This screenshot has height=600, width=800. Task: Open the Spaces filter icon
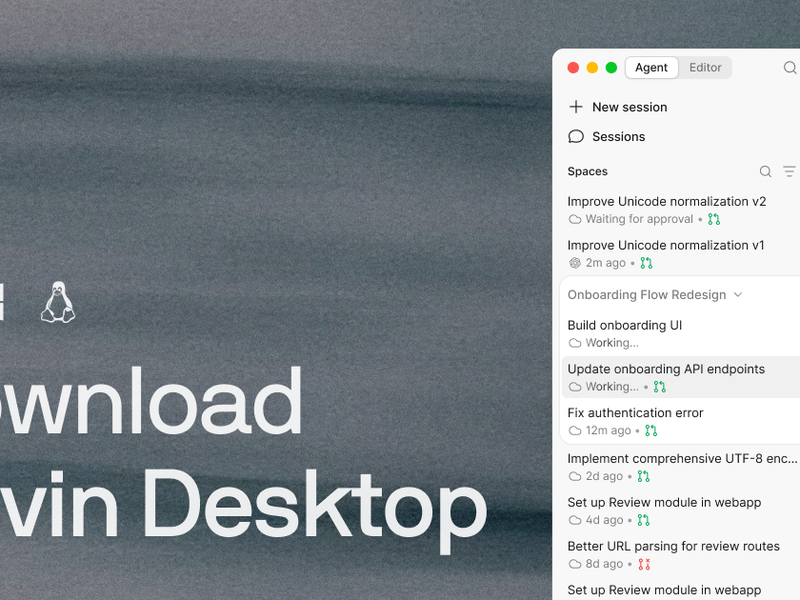790,171
